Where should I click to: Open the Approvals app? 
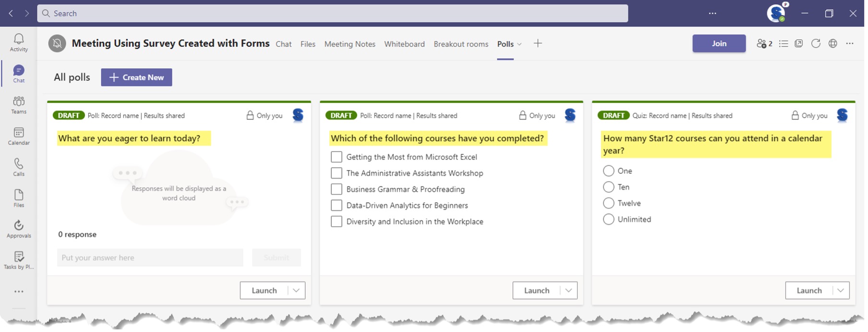19,229
